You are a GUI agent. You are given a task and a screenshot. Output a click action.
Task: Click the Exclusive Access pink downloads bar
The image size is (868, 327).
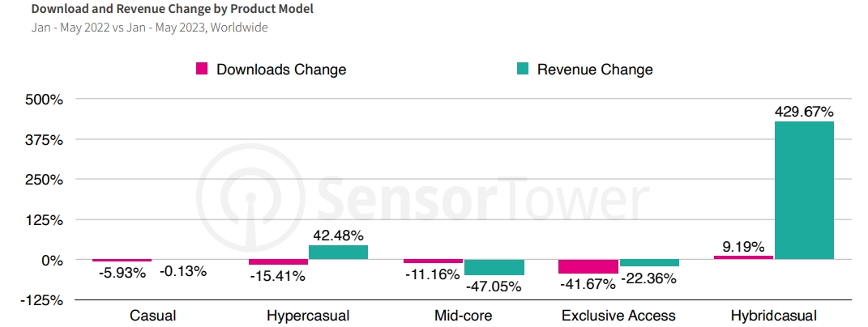588,266
